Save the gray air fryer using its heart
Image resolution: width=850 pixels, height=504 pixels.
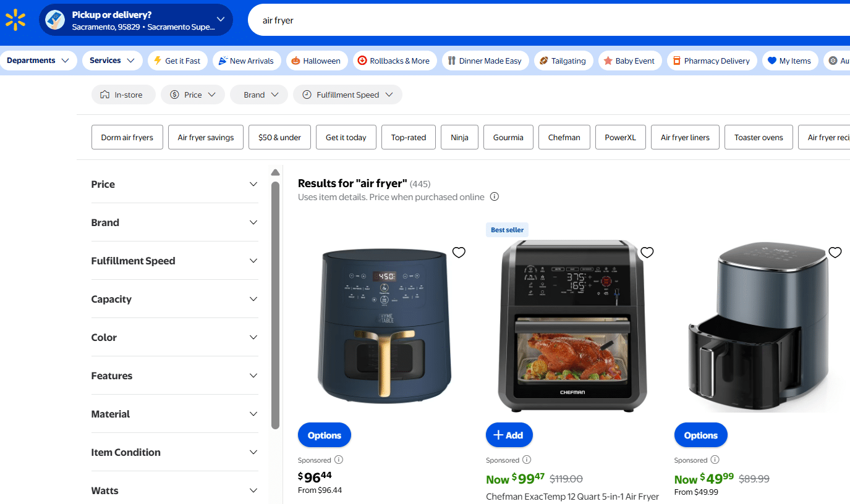click(835, 252)
